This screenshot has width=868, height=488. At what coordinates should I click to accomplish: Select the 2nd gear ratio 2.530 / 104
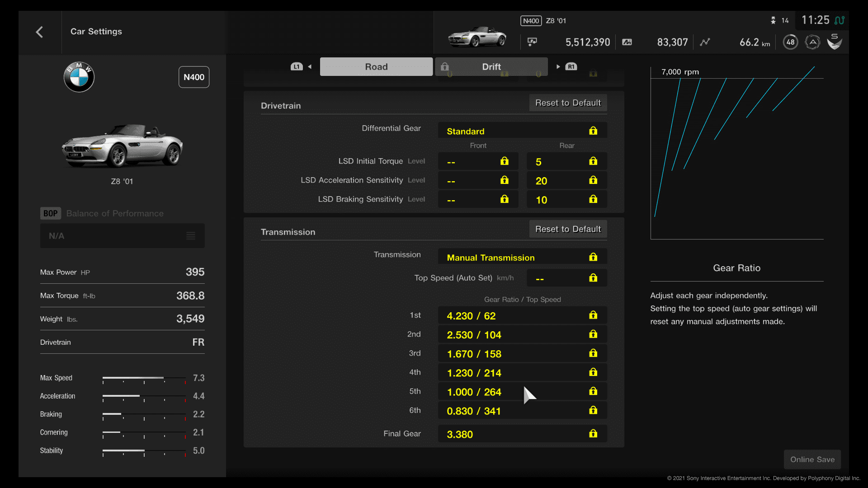[x=522, y=334]
